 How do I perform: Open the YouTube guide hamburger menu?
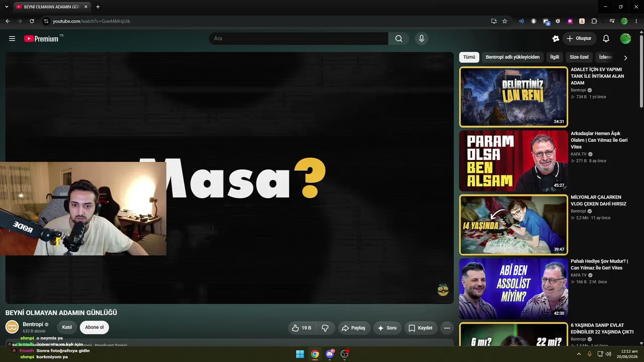12,39
